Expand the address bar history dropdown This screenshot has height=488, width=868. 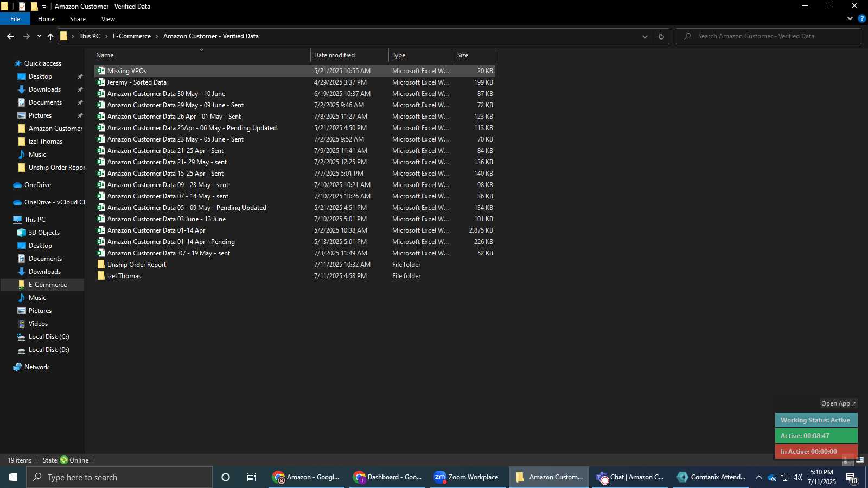645,36
